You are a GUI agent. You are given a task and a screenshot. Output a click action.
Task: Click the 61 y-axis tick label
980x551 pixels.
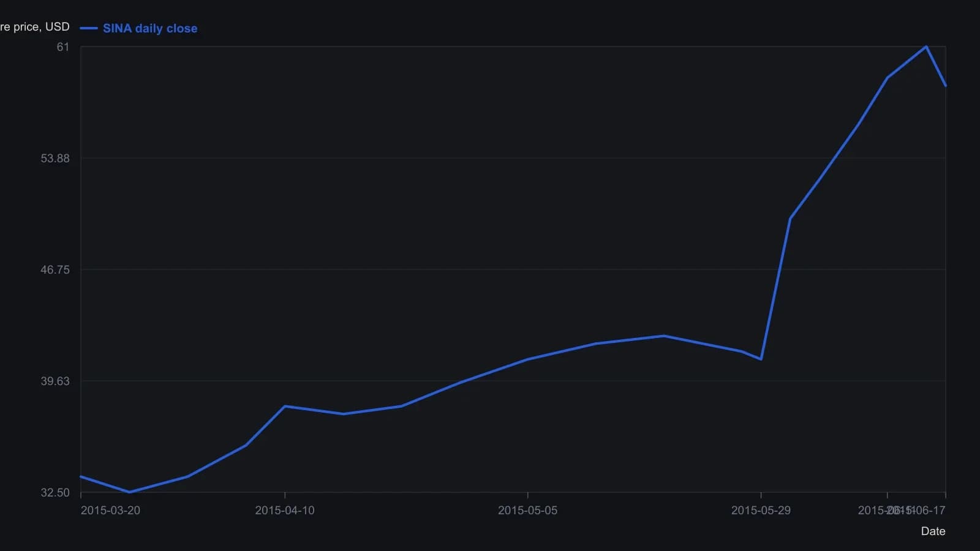pos(63,47)
